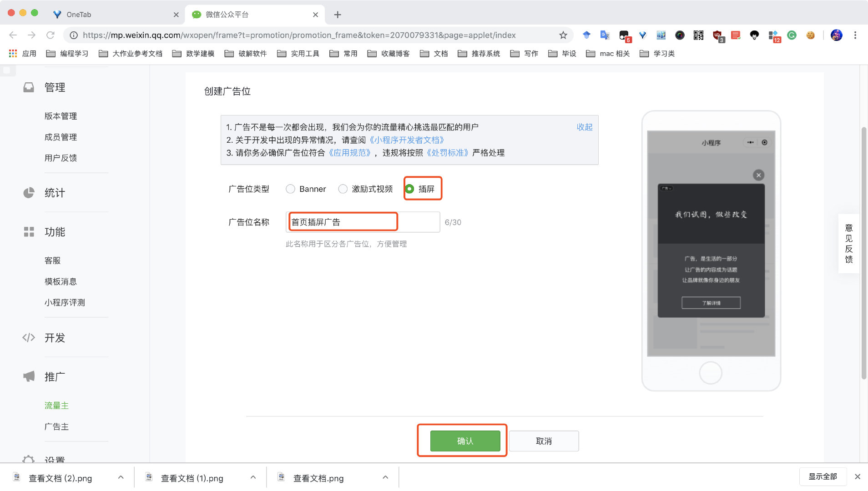Select the 开发 code icon

pyautogui.click(x=28, y=338)
